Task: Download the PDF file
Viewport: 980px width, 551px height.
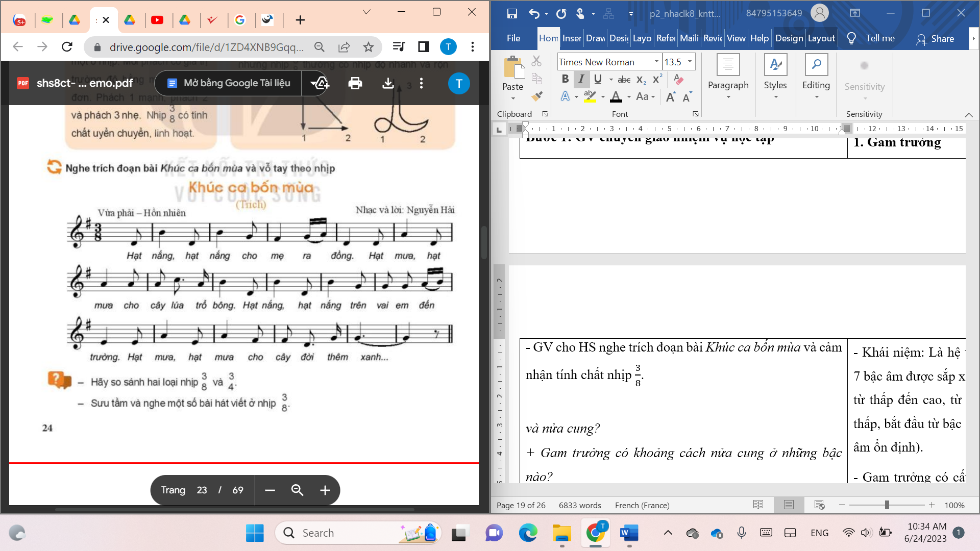Action: 388,83
